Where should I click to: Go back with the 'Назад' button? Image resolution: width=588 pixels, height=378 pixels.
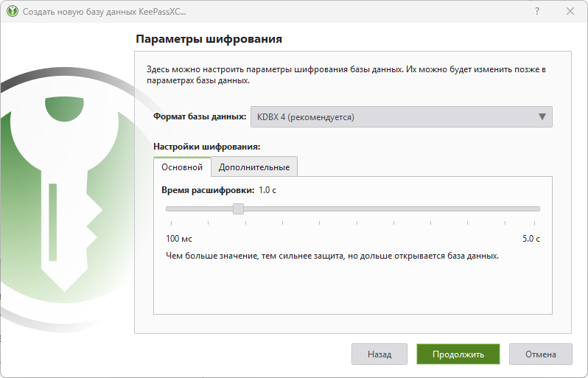380,354
